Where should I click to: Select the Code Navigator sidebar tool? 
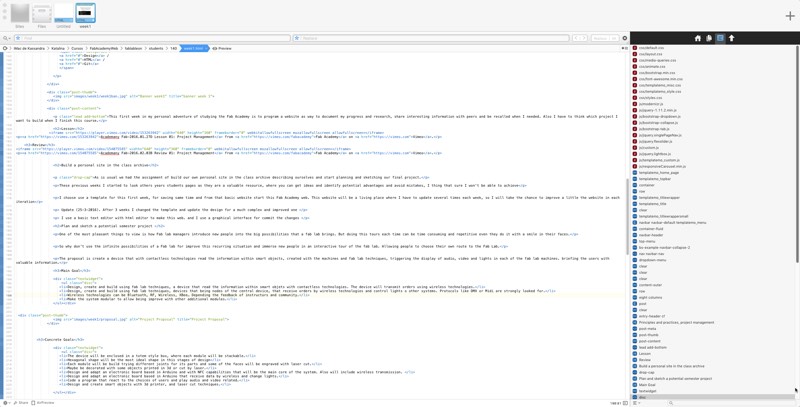(720, 38)
